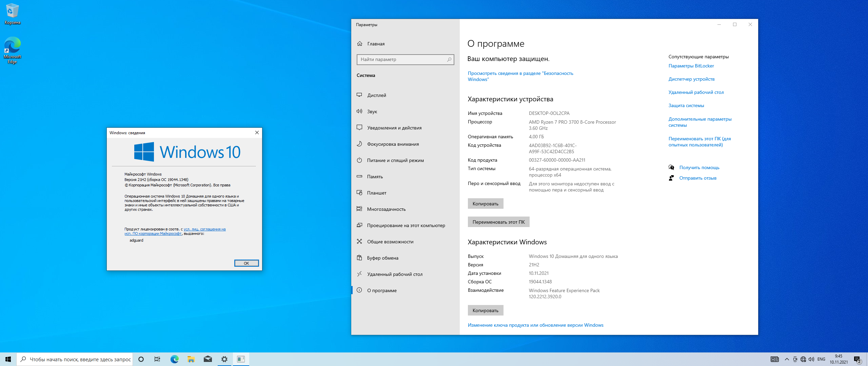Click Send feedback link

(698, 178)
